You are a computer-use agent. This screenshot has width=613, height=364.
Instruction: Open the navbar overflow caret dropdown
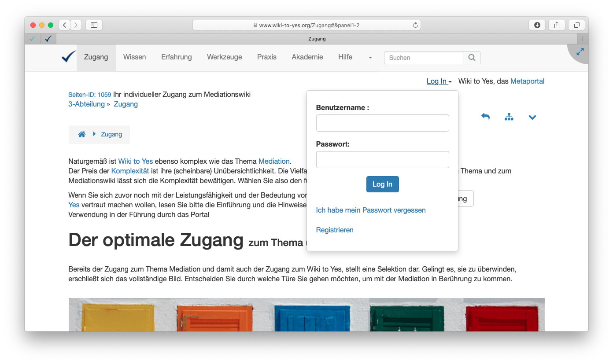[370, 58]
